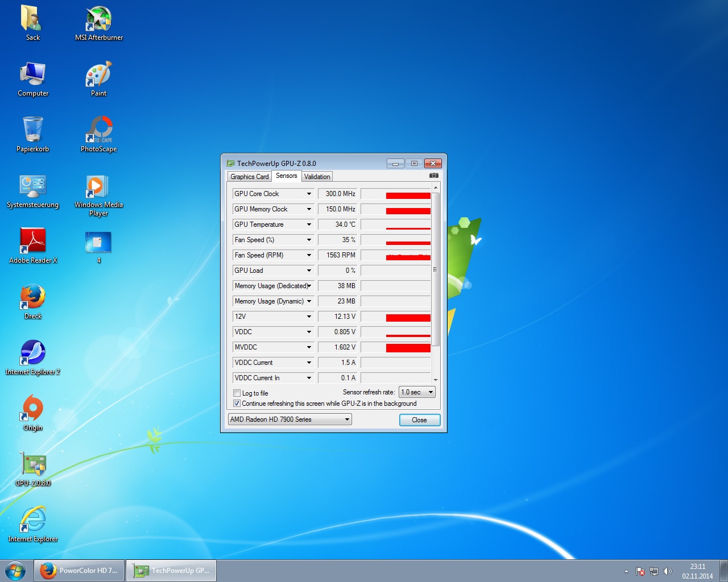
Task: Launch the Origin desktop shortcut
Action: coord(33,413)
